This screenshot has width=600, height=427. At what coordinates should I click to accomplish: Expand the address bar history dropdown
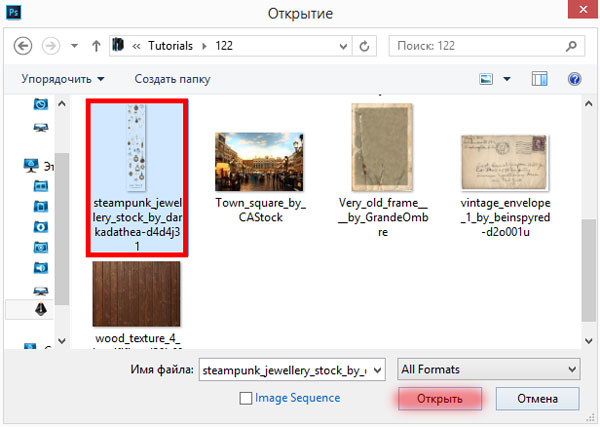pyautogui.click(x=343, y=46)
